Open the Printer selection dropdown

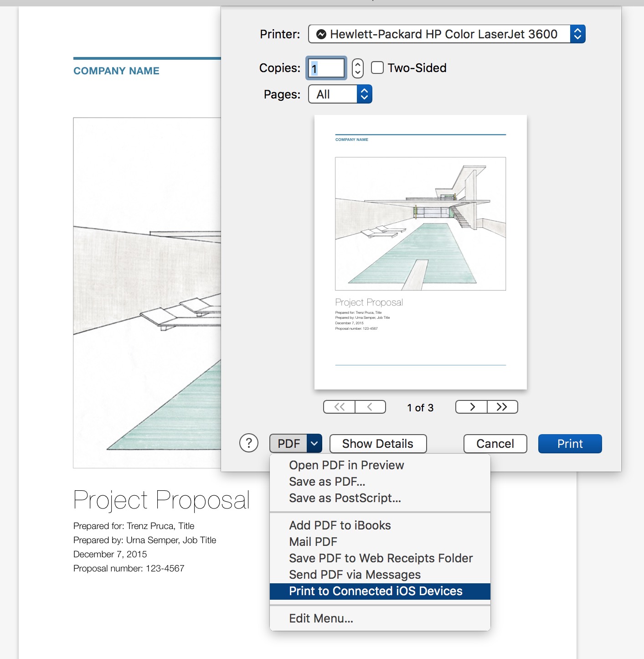point(578,33)
